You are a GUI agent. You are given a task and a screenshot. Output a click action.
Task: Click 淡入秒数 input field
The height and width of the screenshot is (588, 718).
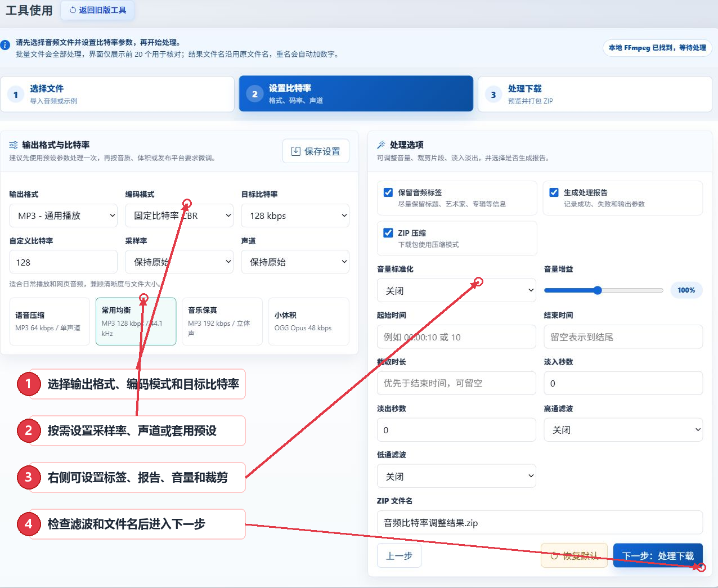point(623,383)
